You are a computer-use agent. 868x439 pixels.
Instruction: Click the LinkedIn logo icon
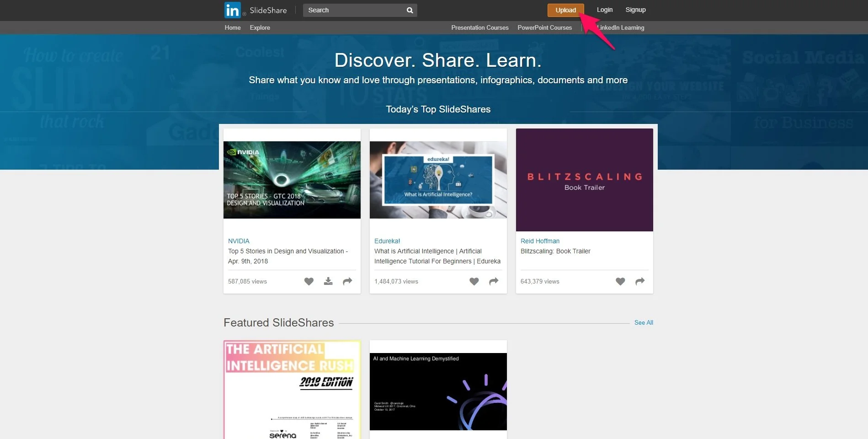click(232, 10)
